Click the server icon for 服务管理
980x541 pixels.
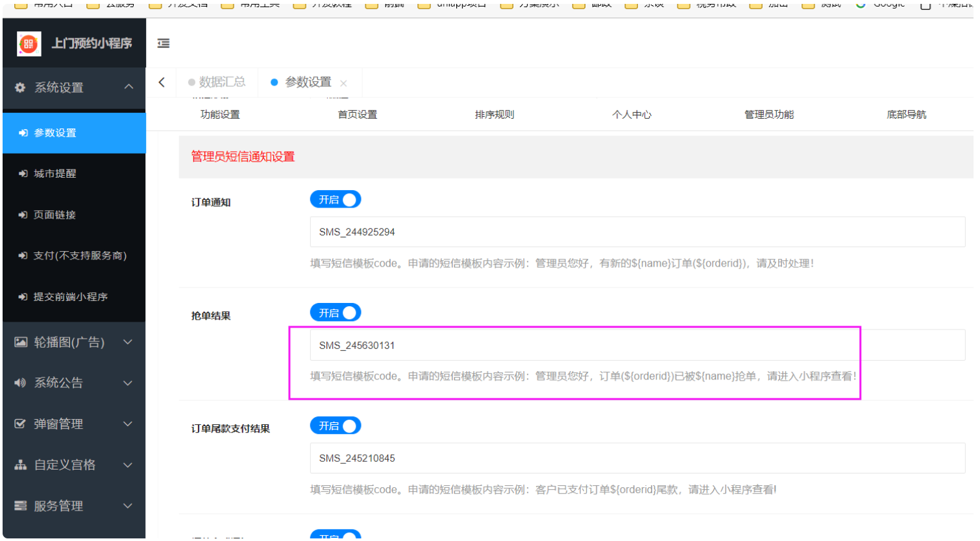(x=21, y=506)
